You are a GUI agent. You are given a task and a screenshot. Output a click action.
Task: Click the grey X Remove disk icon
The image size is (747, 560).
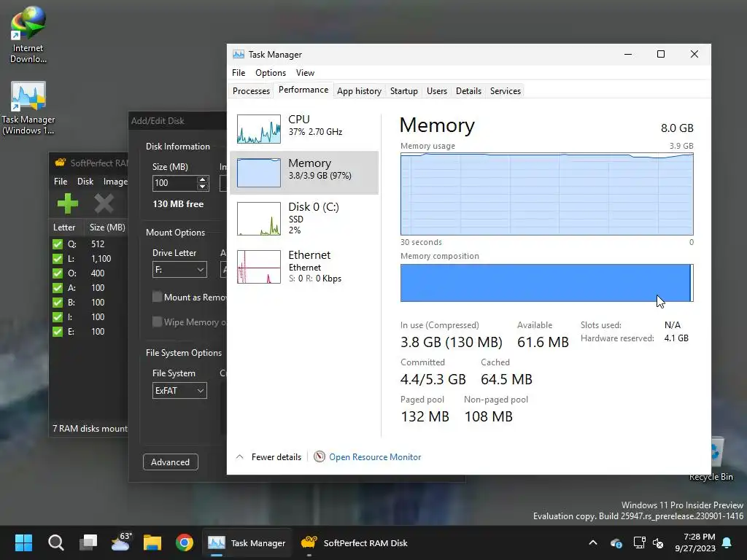(104, 204)
